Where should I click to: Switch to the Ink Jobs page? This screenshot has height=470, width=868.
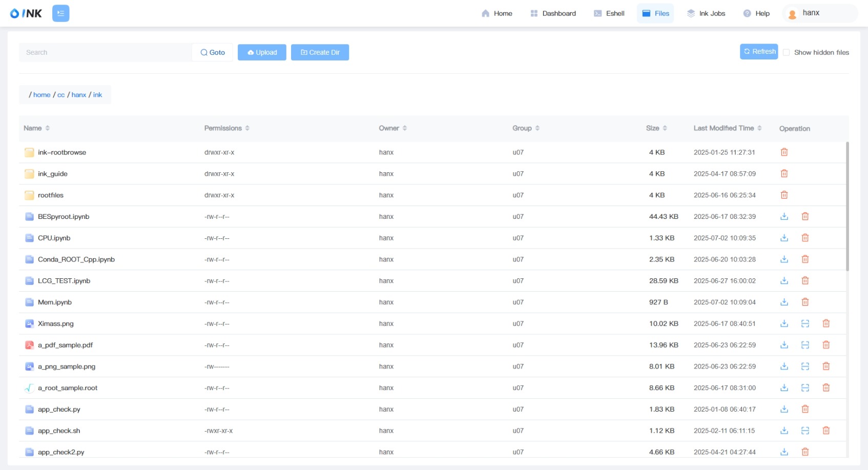(706, 13)
